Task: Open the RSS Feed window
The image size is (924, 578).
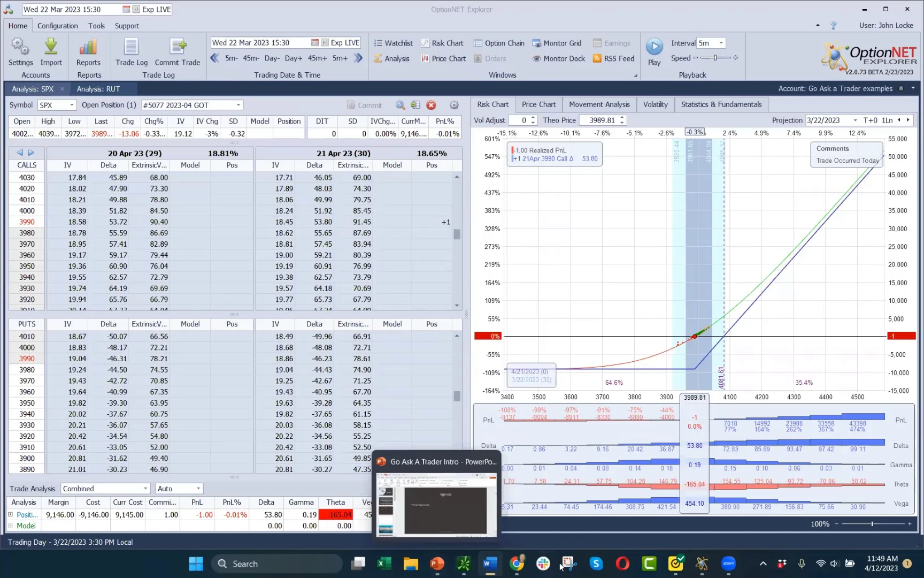Action: pyautogui.click(x=613, y=58)
